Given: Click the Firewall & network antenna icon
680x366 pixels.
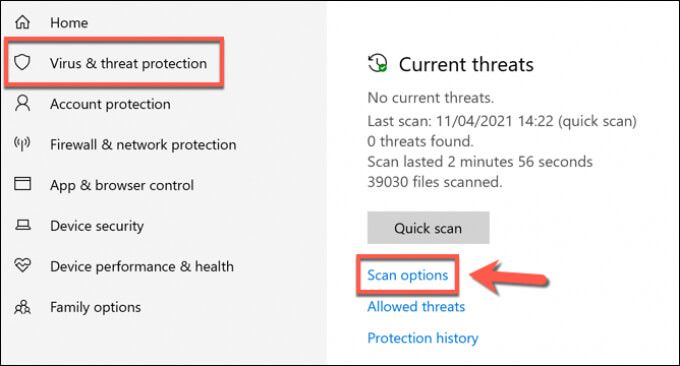Looking at the screenshot, I should (x=22, y=143).
